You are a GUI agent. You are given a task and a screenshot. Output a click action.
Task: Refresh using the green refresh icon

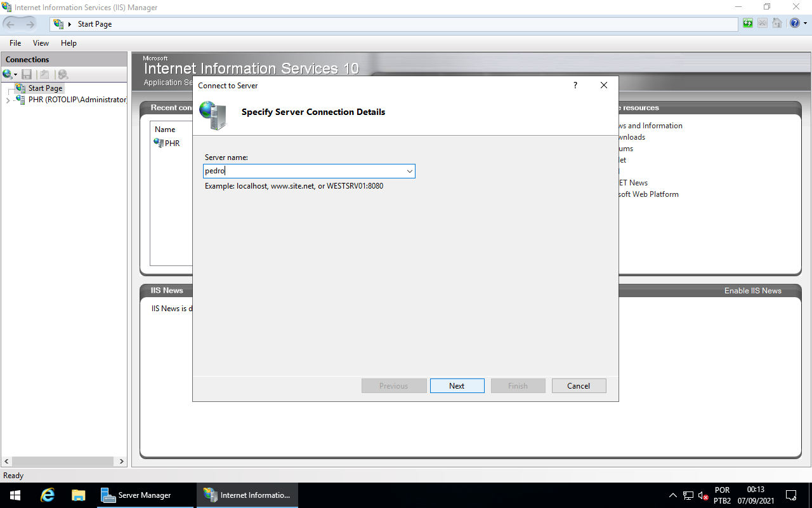click(x=747, y=23)
